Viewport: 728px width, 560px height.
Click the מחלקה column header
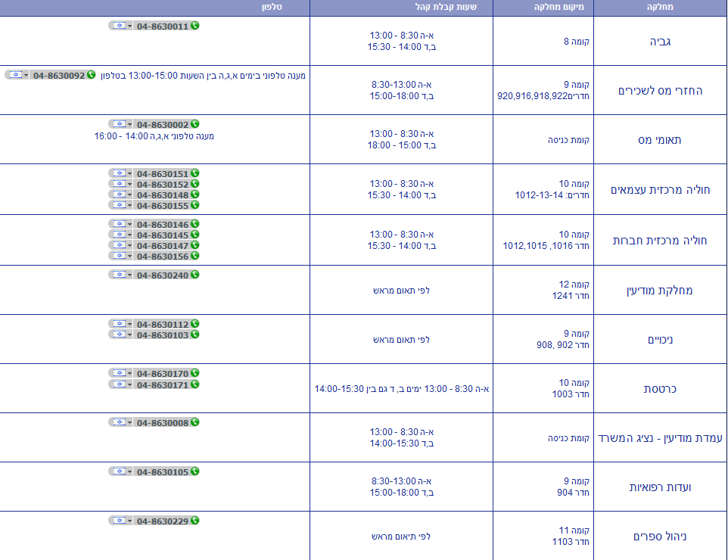[661, 8]
